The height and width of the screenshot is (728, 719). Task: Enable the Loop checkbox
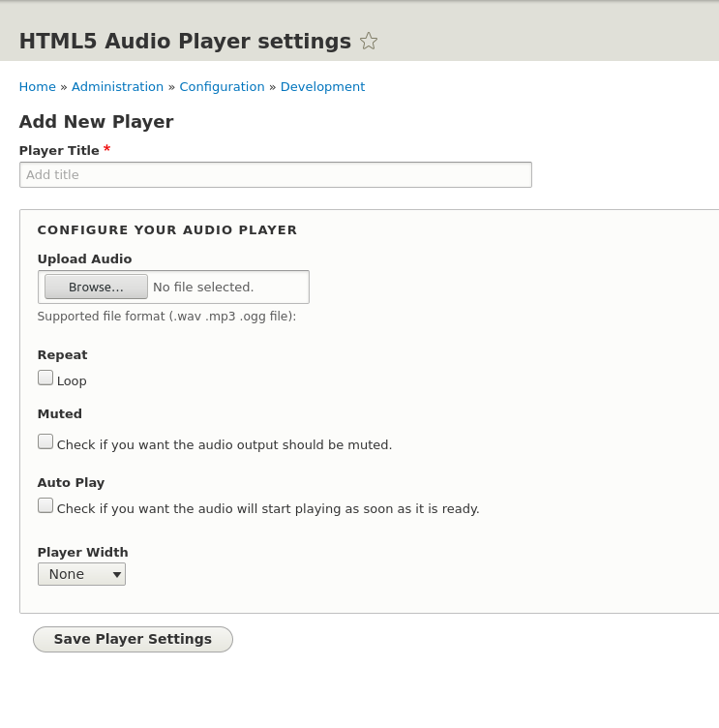click(x=45, y=378)
